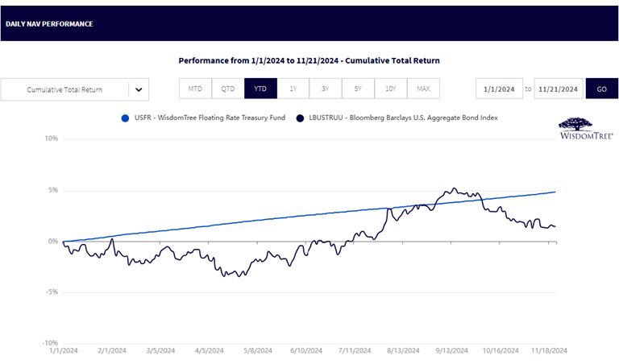Choose the MAX period tab

(x=423, y=89)
